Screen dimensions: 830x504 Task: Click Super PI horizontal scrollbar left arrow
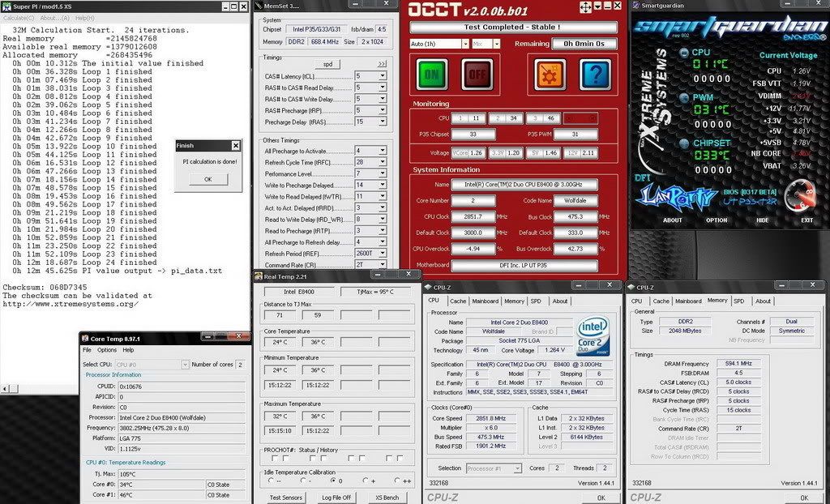point(6,389)
